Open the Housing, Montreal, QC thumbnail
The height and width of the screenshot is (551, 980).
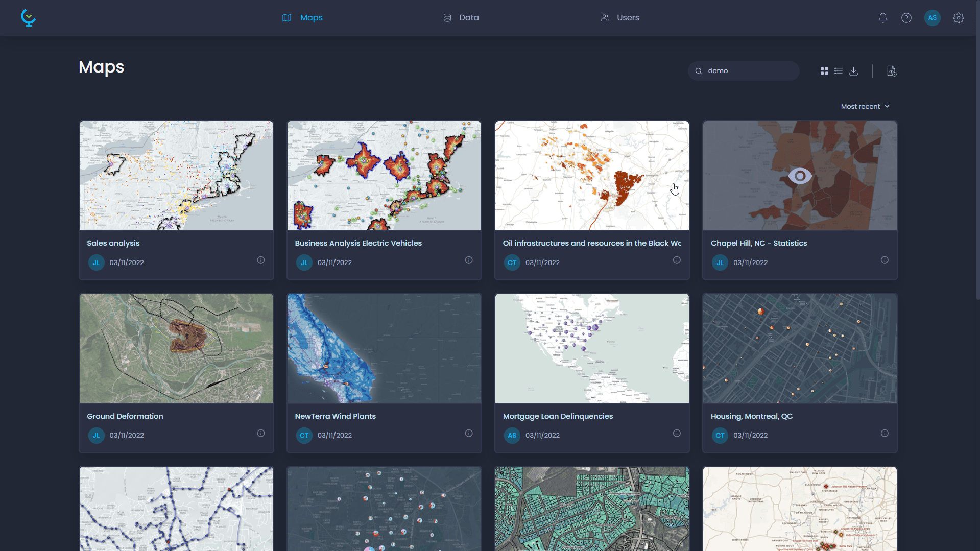click(800, 348)
